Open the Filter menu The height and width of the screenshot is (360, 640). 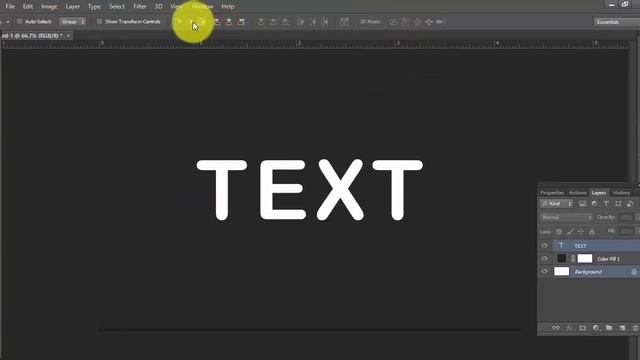point(140,7)
